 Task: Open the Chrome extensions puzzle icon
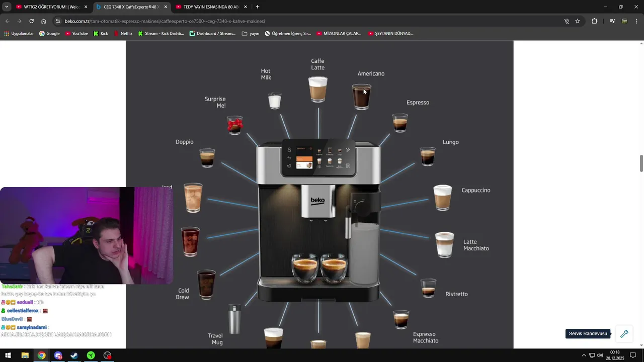point(594,21)
